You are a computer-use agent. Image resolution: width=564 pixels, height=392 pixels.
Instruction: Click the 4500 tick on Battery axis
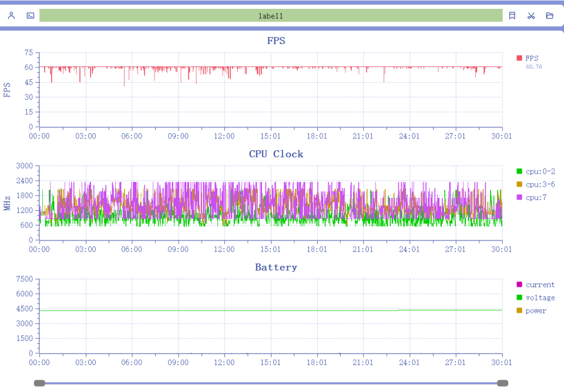pyautogui.click(x=25, y=309)
